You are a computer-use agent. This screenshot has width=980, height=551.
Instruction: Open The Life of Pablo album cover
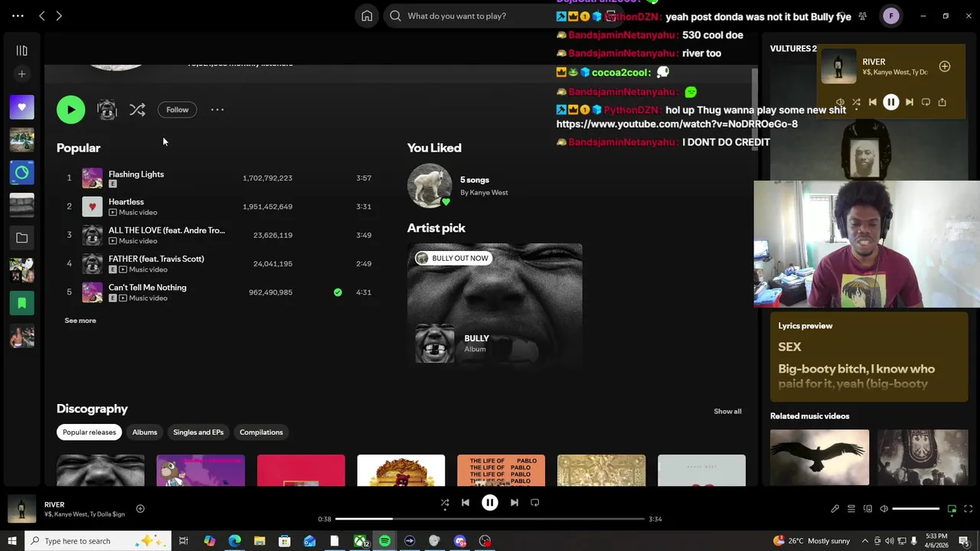501,471
